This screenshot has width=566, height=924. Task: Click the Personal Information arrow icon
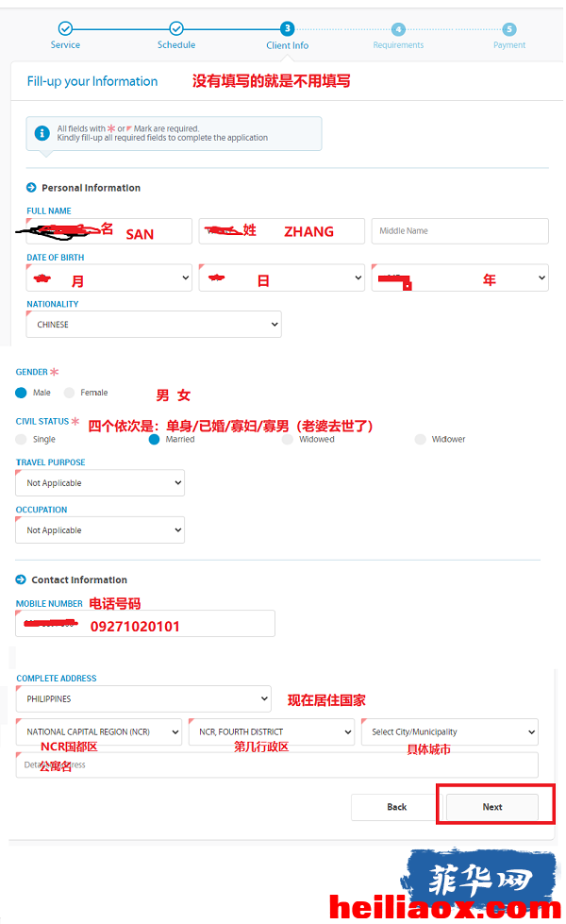pyautogui.click(x=31, y=188)
